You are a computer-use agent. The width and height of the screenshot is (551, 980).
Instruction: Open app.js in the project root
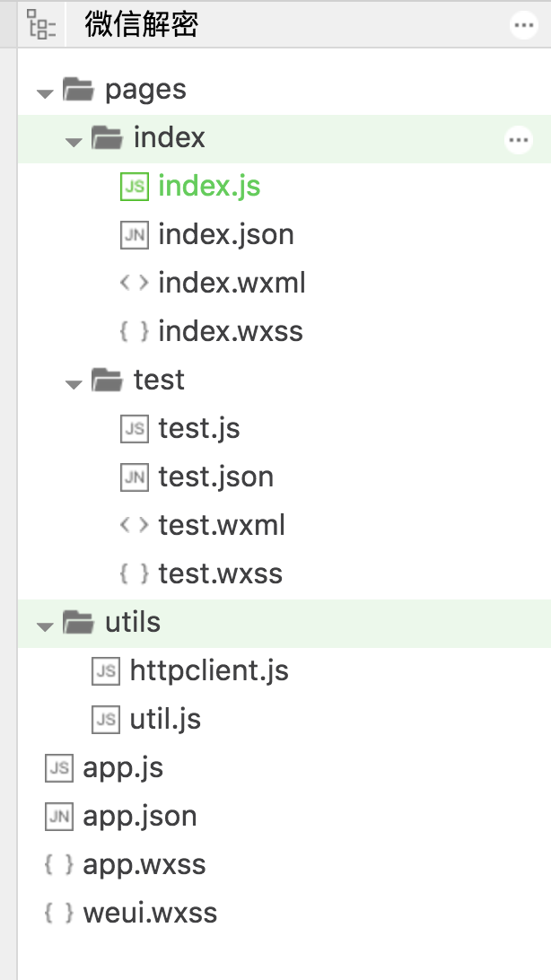tap(123, 768)
